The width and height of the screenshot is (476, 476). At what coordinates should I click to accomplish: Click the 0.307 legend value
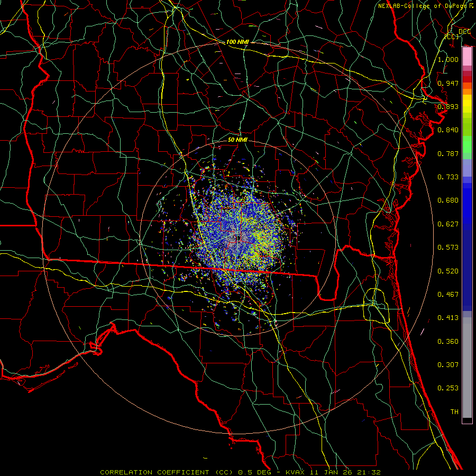point(448,365)
